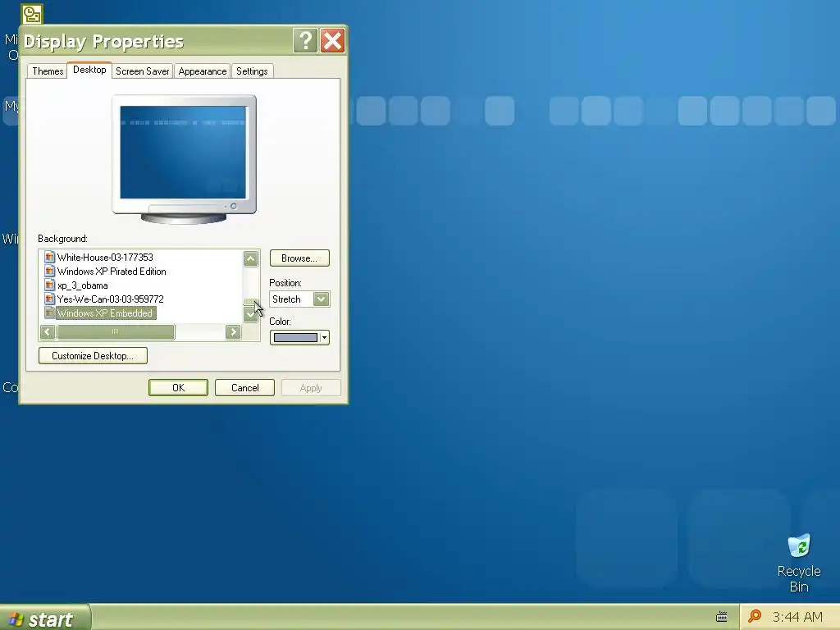Viewport: 840px width, 630px height.
Task: Open the Appearance tab
Action: (x=203, y=71)
